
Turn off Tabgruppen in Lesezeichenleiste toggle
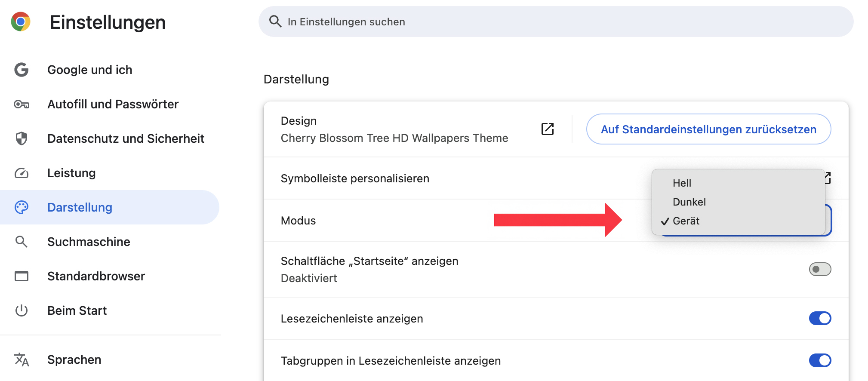pos(820,360)
